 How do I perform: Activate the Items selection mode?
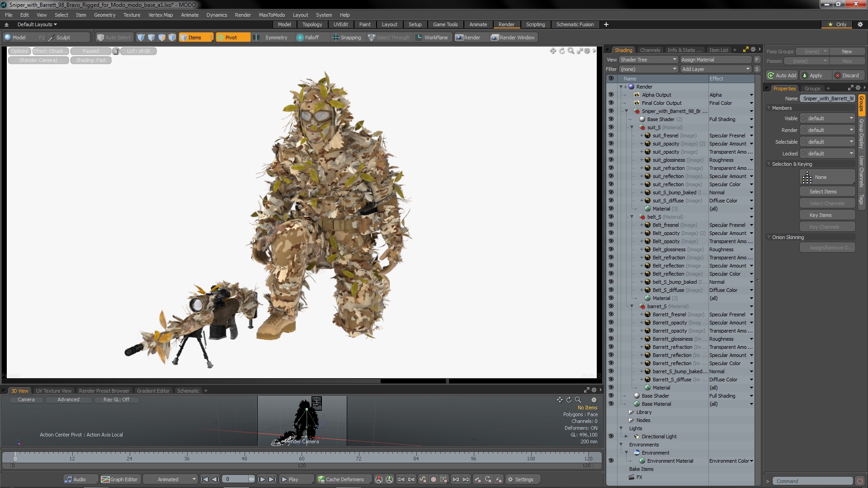tap(196, 38)
